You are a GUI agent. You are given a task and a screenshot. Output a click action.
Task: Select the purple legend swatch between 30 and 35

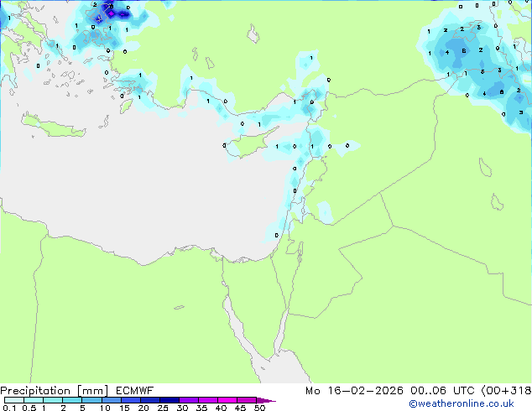(189, 400)
